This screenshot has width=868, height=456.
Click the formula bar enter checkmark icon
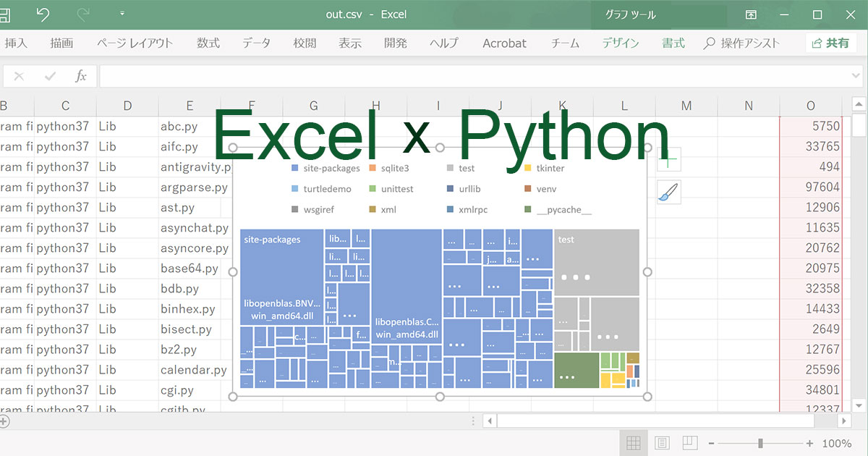50,76
